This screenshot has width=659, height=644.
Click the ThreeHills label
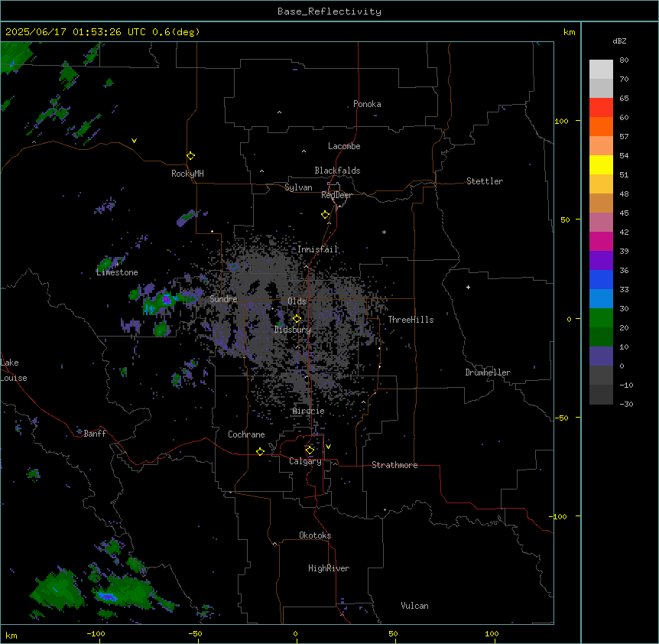tap(411, 320)
